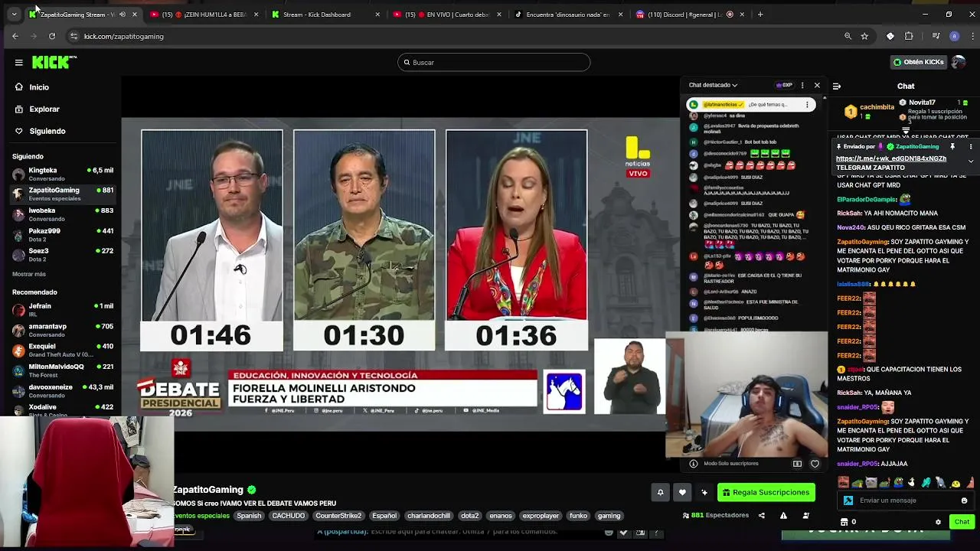Click the green Chat send button
The height and width of the screenshot is (551, 980).
[962, 522]
